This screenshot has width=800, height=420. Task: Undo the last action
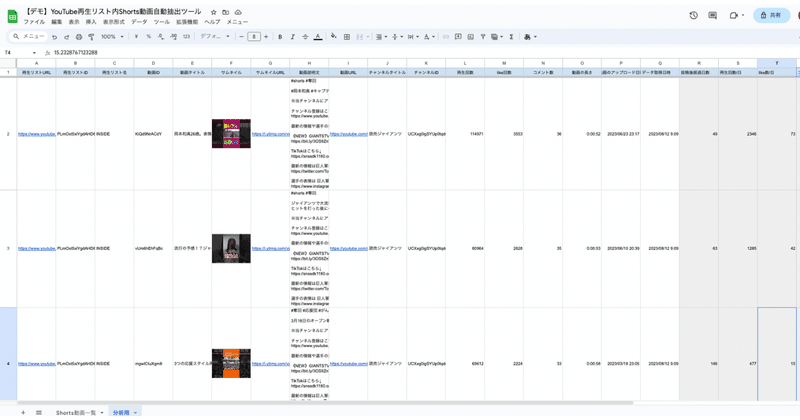tap(55, 37)
